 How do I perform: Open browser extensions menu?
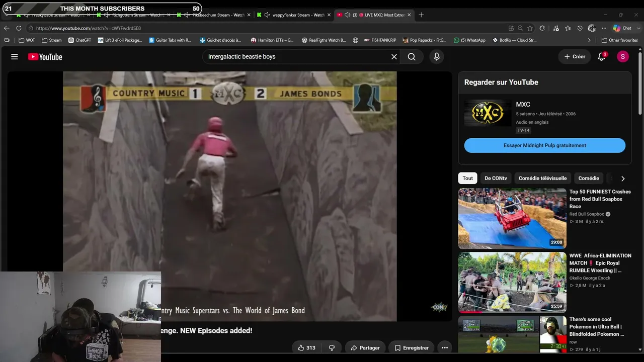click(x=542, y=28)
